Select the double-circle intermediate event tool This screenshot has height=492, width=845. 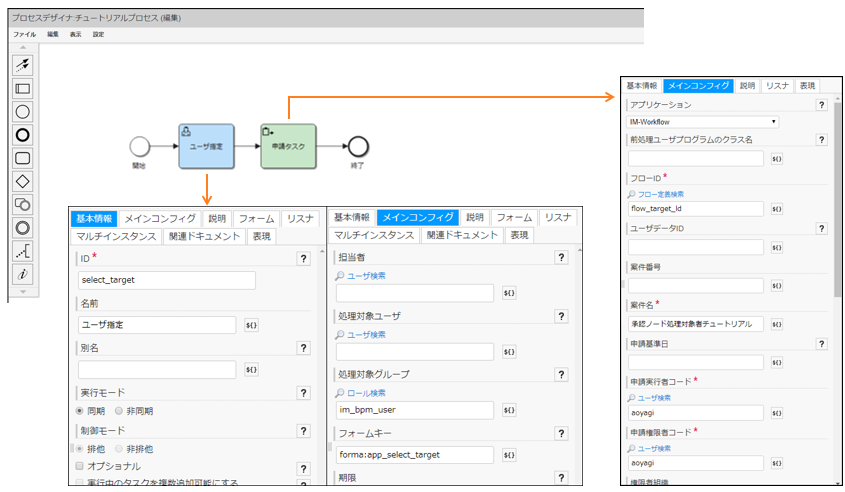pyautogui.click(x=23, y=227)
